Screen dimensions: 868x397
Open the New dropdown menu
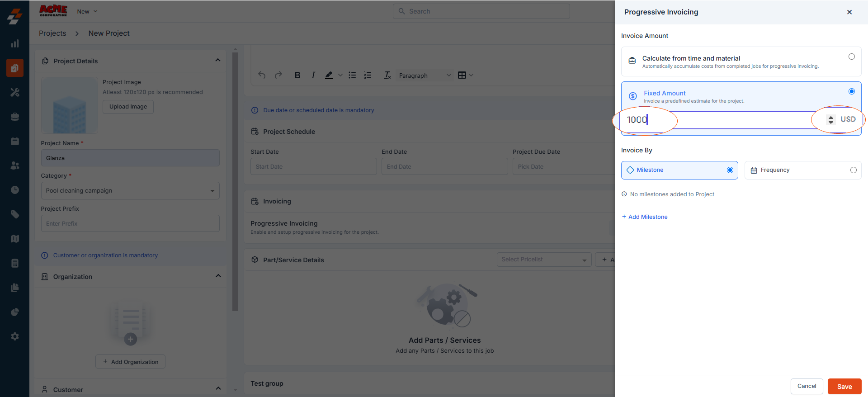tap(87, 11)
